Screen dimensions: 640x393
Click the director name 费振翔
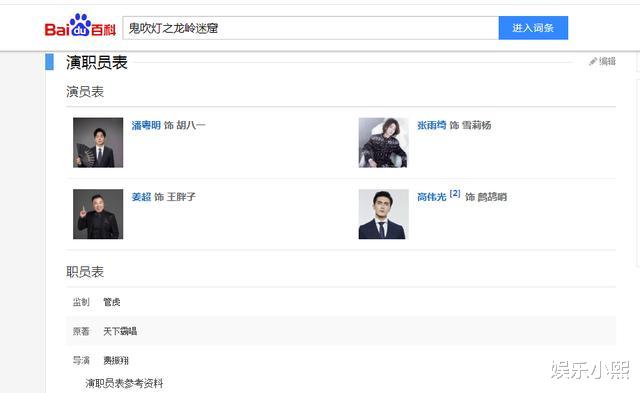(116, 360)
